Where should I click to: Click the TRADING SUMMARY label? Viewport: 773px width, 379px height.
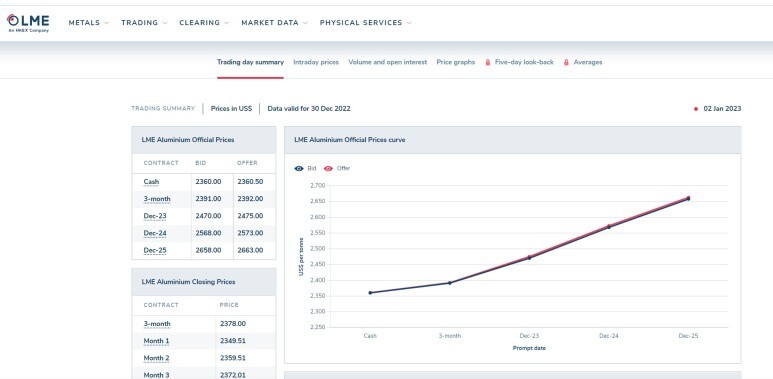tap(163, 109)
